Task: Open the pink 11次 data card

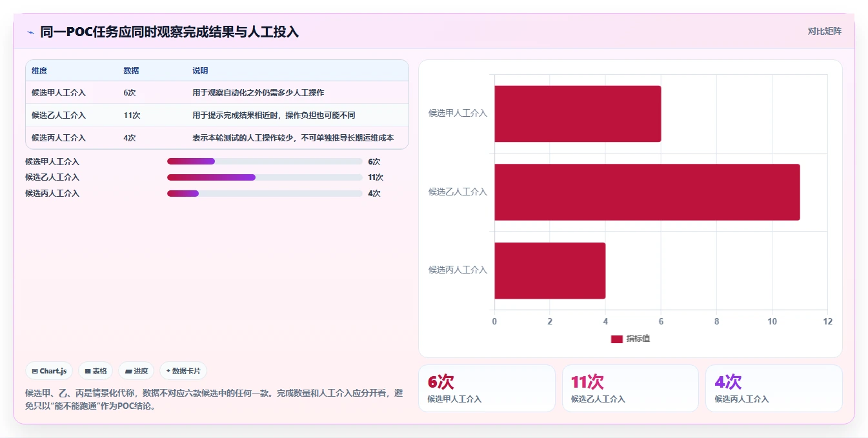Action: click(631, 388)
